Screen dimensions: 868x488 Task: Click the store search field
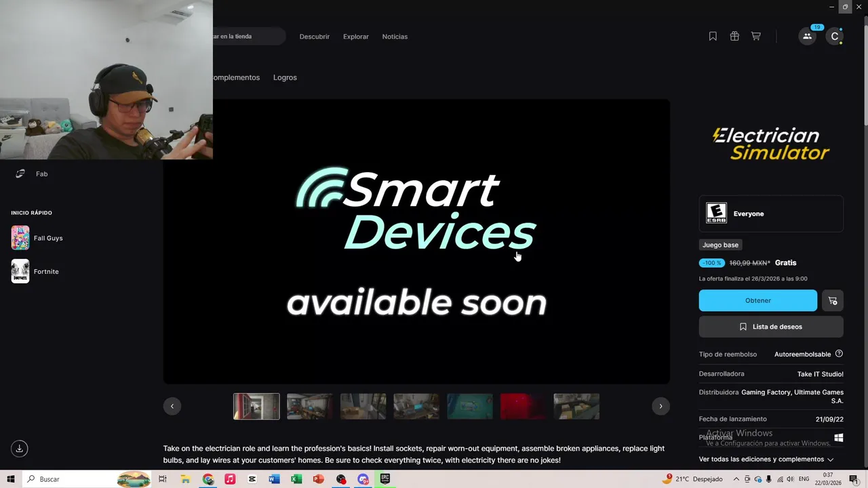tap(249, 37)
